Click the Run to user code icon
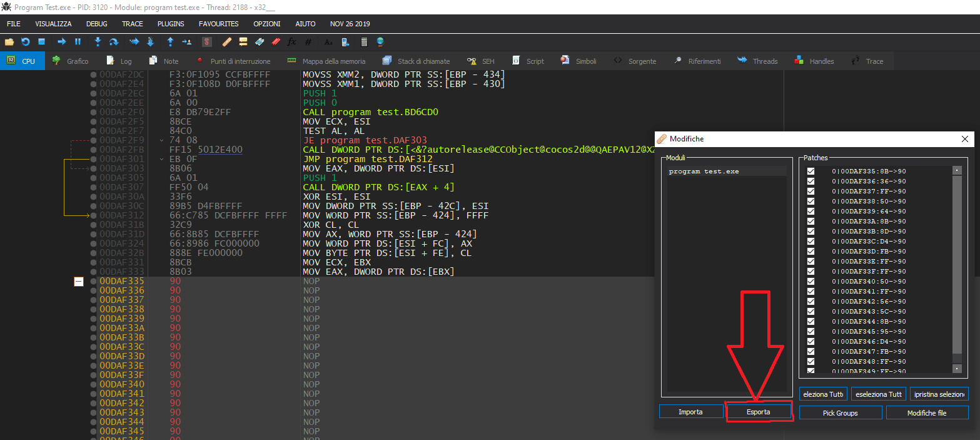This screenshot has height=440, width=980. click(x=186, y=42)
